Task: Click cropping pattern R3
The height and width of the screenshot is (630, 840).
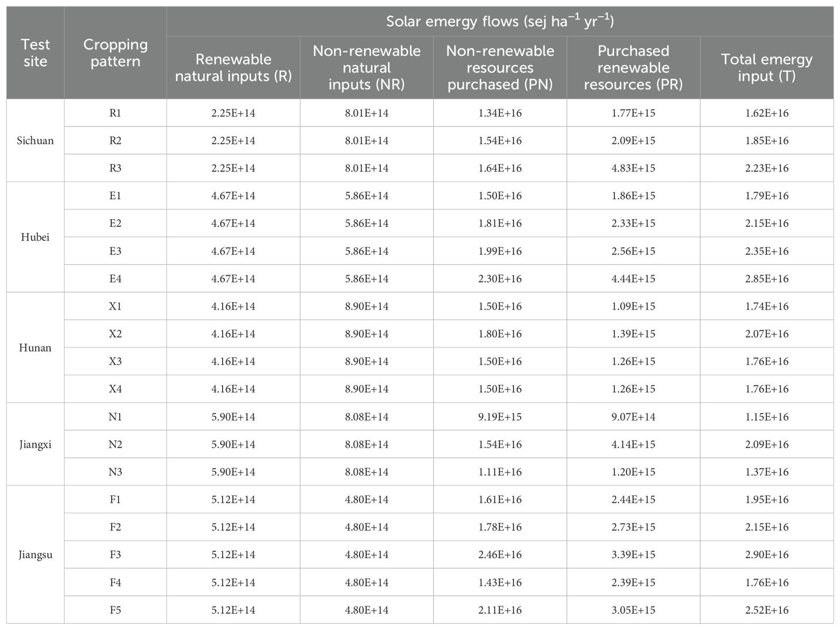Action: [115, 168]
